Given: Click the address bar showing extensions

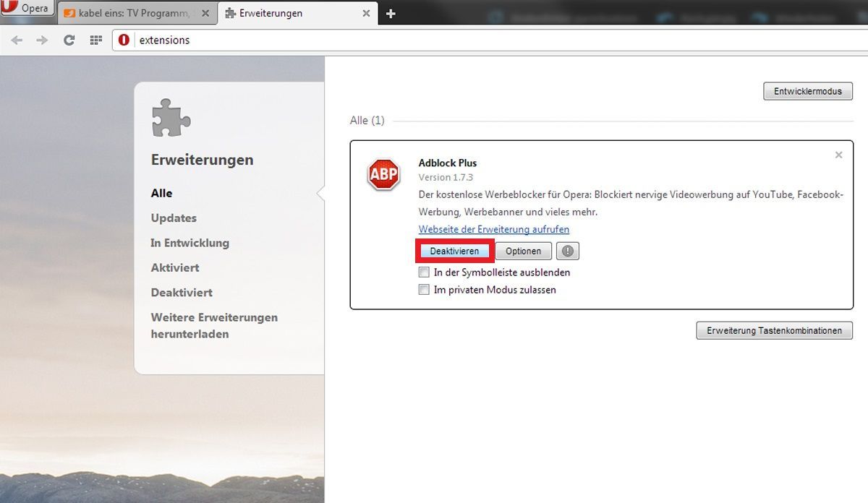Looking at the screenshot, I should (434, 40).
